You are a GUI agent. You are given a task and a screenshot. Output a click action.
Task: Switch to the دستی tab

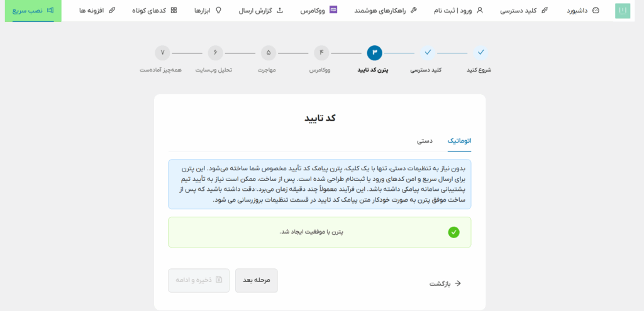425,141
